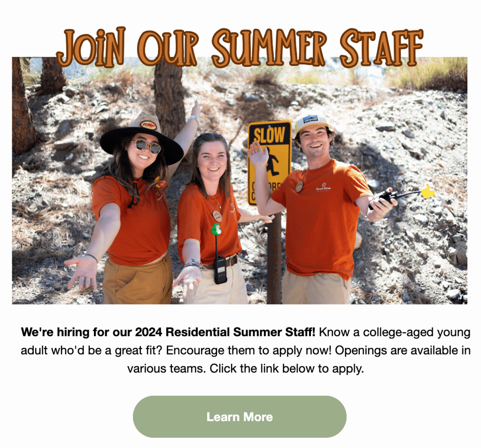Click the handheld radio in man's hand
Screen dimensions: 481x448
(383, 199)
